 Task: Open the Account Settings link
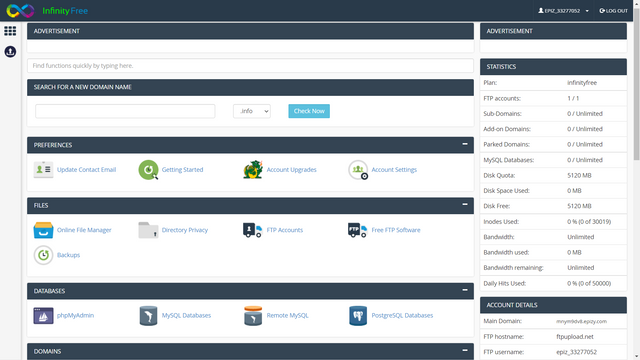[394, 169]
